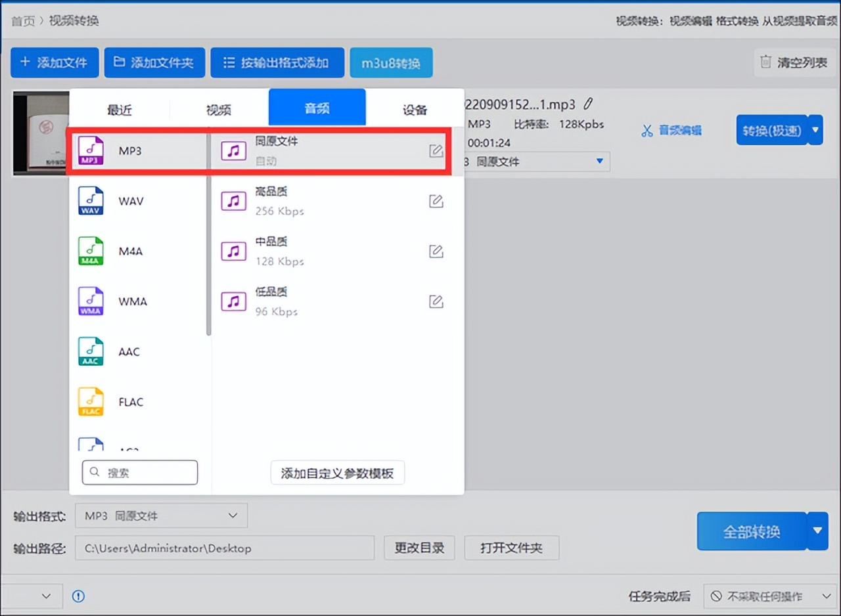Select the FLAC output format icon
The image size is (841, 616).
click(x=91, y=402)
